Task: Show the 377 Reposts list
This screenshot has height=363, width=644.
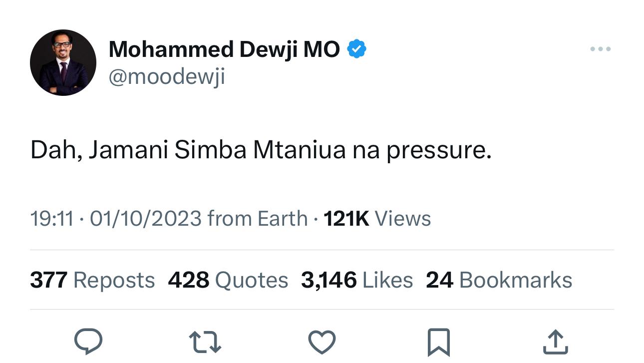Action: [x=92, y=280]
